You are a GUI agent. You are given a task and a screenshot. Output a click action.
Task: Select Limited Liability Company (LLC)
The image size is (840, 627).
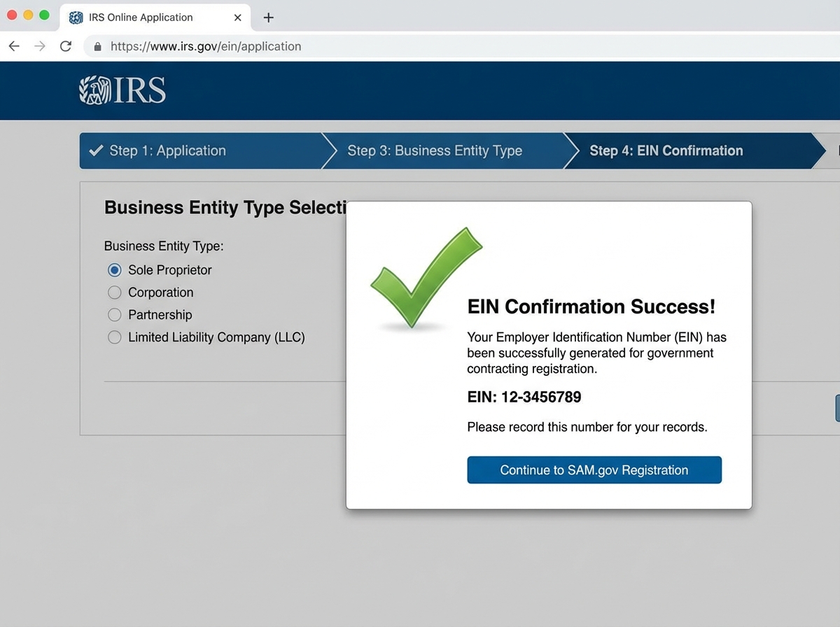coord(114,337)
